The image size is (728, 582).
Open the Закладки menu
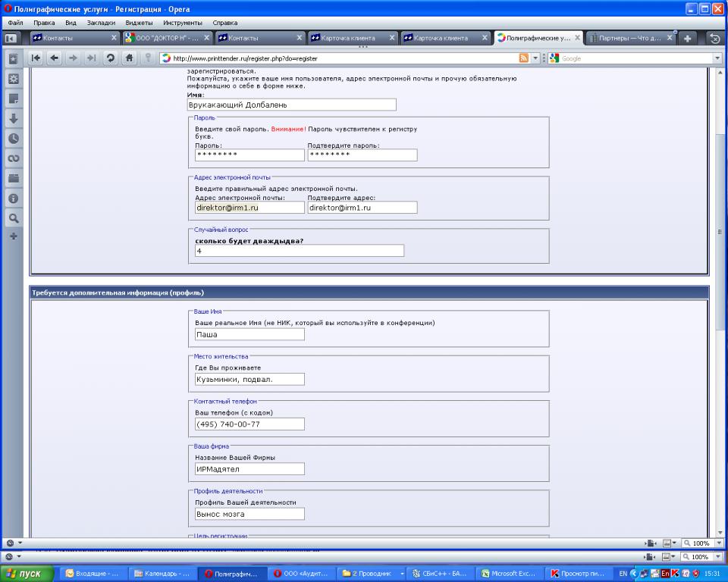[101, 23]
